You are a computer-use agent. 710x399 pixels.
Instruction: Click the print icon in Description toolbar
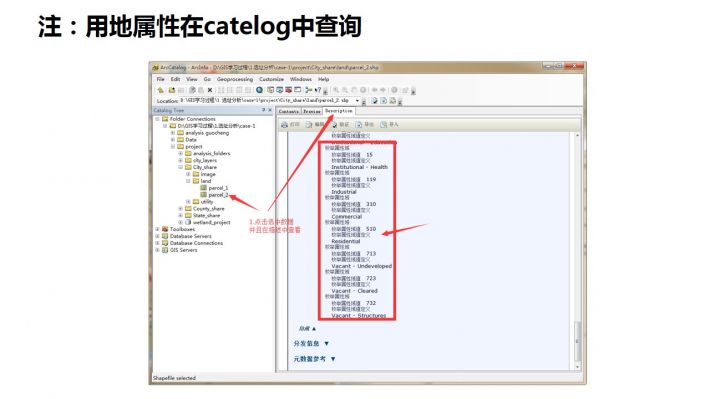tap(284, 125)
